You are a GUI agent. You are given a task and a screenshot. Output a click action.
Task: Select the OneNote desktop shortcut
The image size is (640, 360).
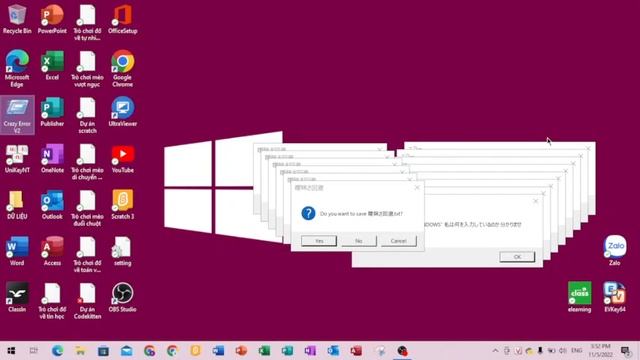pos(52,159)
